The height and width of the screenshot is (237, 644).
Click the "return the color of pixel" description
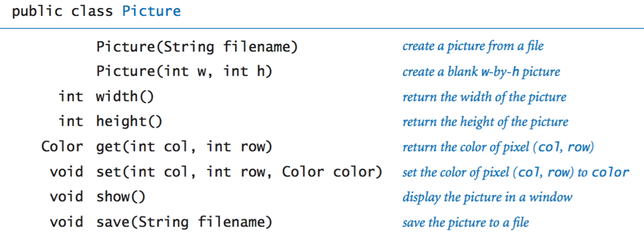click(498, 147)
